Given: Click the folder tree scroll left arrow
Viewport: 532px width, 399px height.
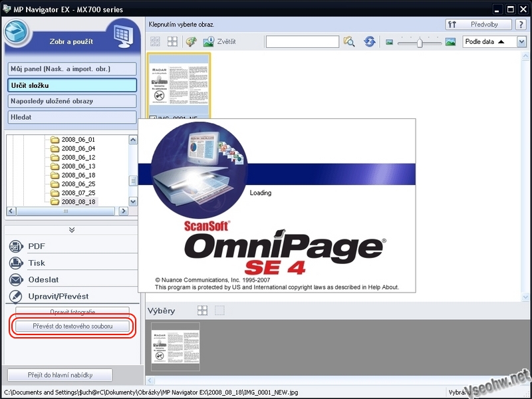Looking at the screenshot, I should [11, 211].
